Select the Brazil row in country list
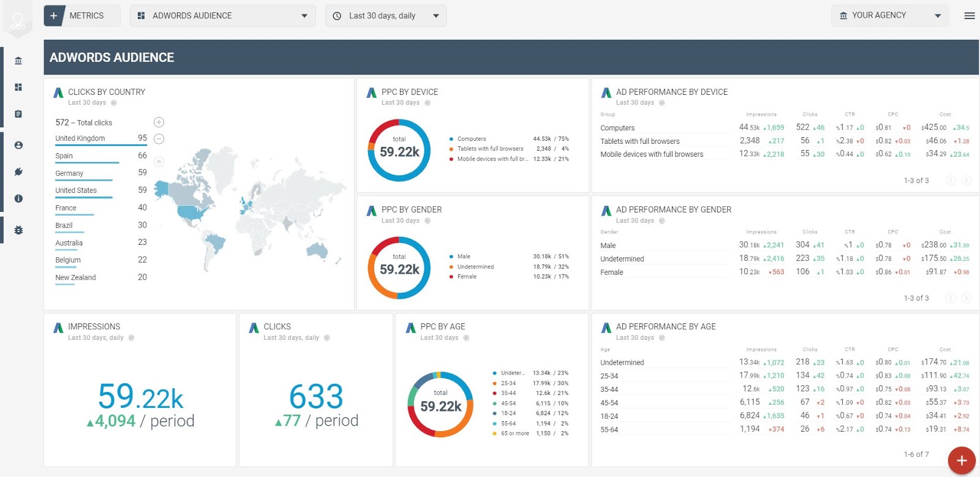Screen dimensions: 980x477 (101, 225)
